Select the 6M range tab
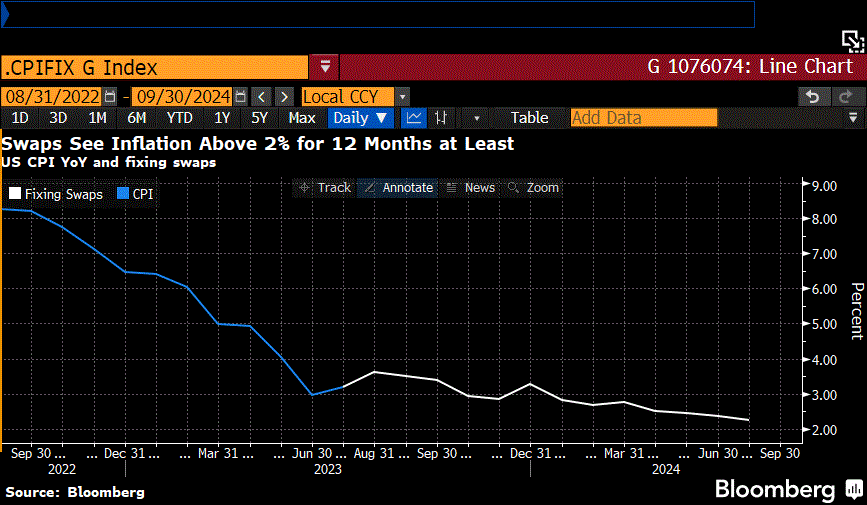This screenshot has height=505, width=867. click(137, 118)
